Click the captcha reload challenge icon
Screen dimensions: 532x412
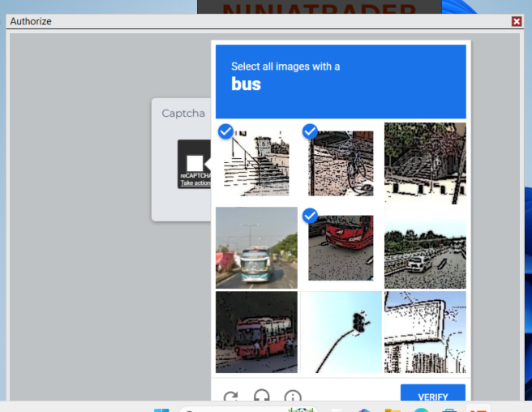(x=230, y=396)
